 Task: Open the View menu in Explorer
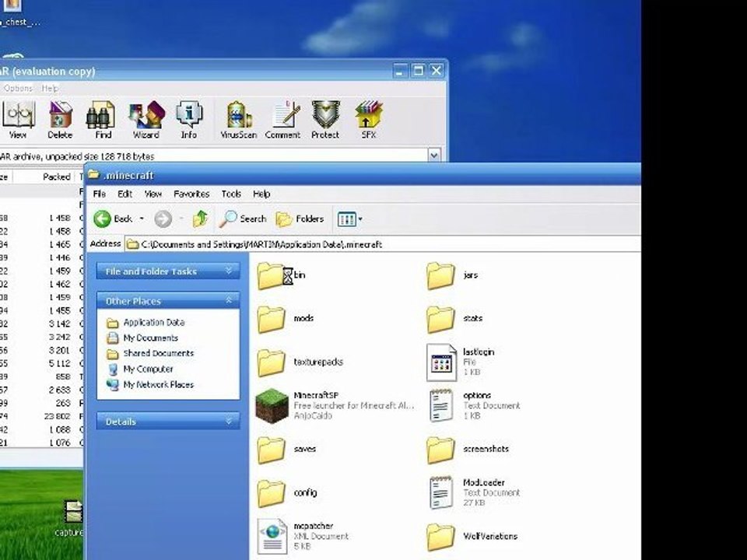[153, 194]
